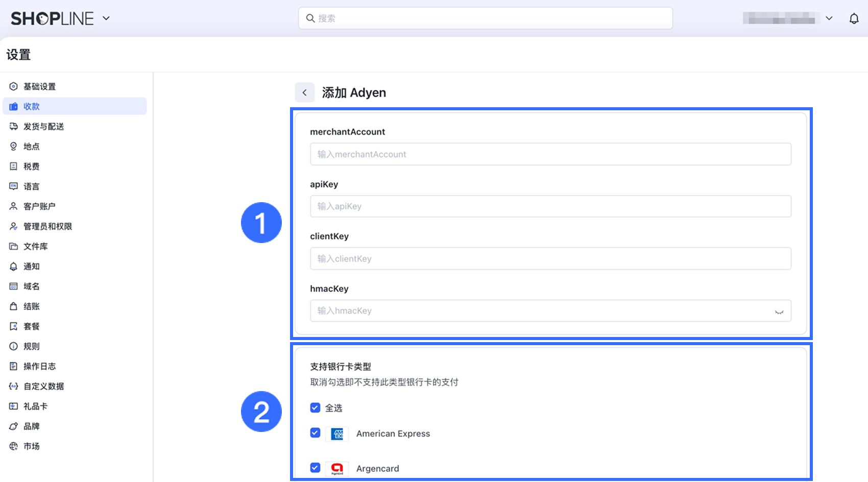This screenshot has width=868, height=482.
Task: Click the 品牌 brand icon
Action: coord(14,426)
